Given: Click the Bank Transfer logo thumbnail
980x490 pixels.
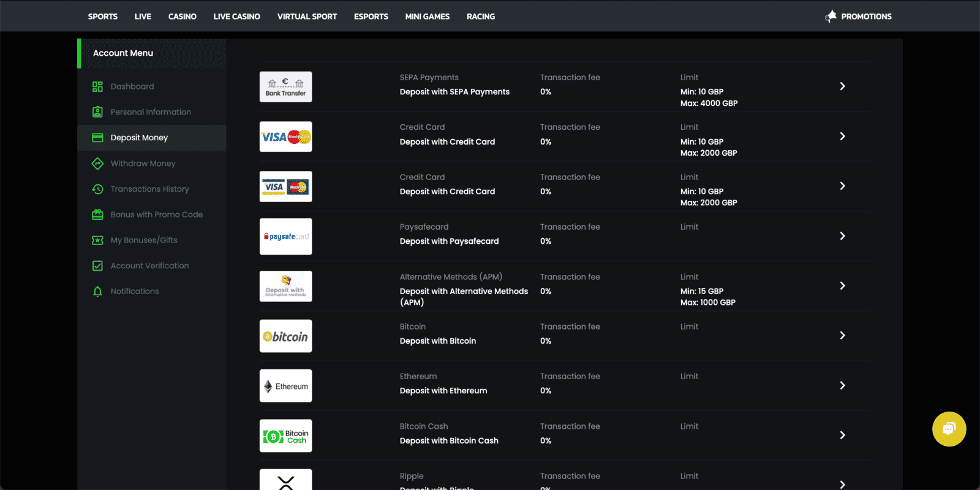Looking at the screenshot, I should coord(285,87).
